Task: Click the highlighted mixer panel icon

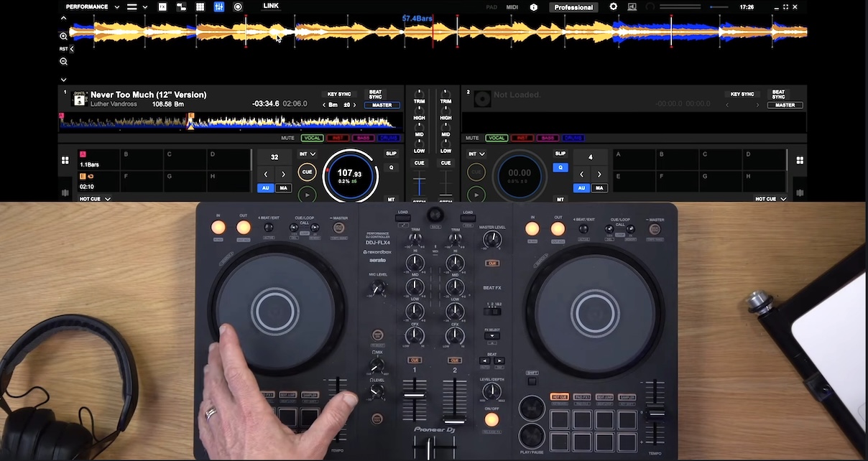Action: pos(219,6)
